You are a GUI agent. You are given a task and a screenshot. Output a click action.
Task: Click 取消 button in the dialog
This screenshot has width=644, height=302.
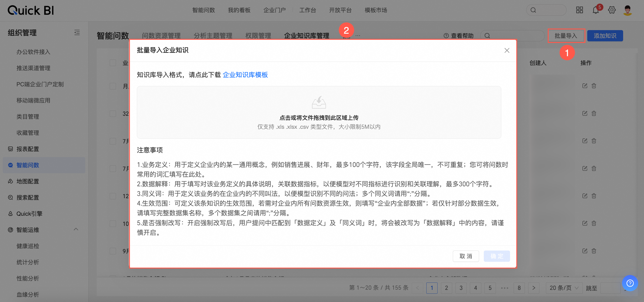pyautogui.click(x=466, y=256)
